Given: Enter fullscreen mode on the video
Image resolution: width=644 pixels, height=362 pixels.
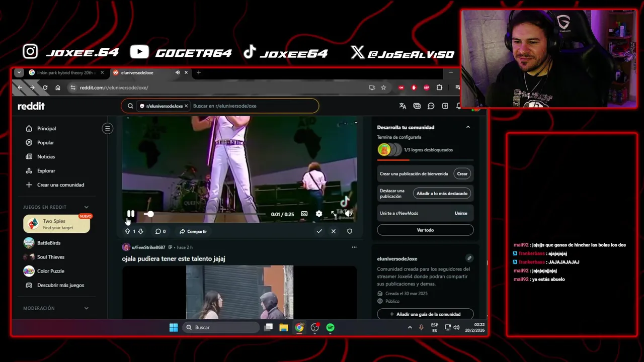Looking at the screenshot, I should [334, 214].
